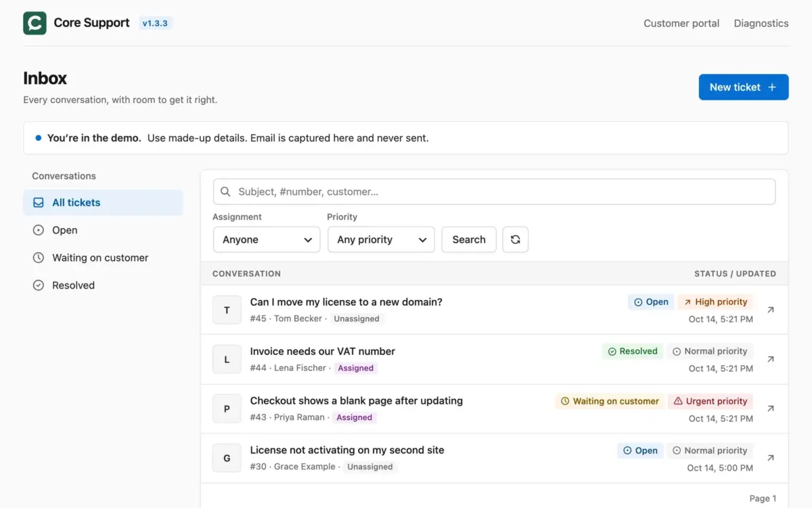
Task: Click the '#45 · Tom Becker' text
Action: [286, 319]
